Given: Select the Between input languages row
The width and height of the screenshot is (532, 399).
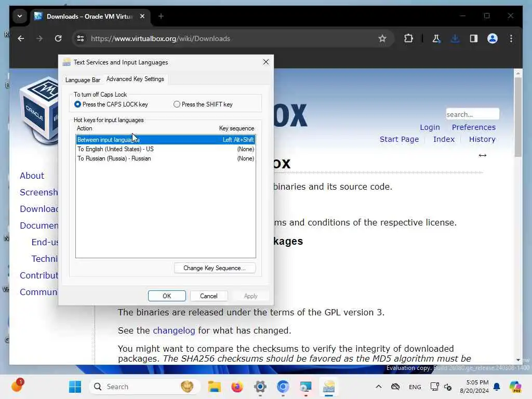Looking at the screenshot, I should (166, 140).
